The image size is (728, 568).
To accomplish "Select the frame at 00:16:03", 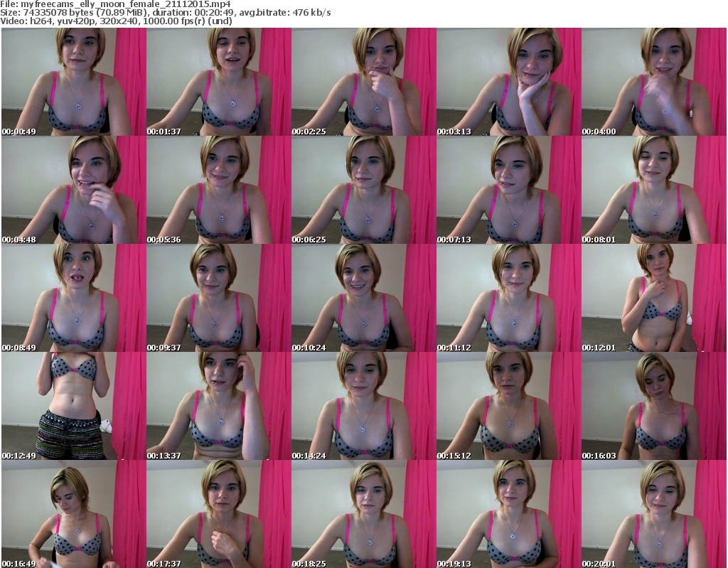I will point(653,406).
